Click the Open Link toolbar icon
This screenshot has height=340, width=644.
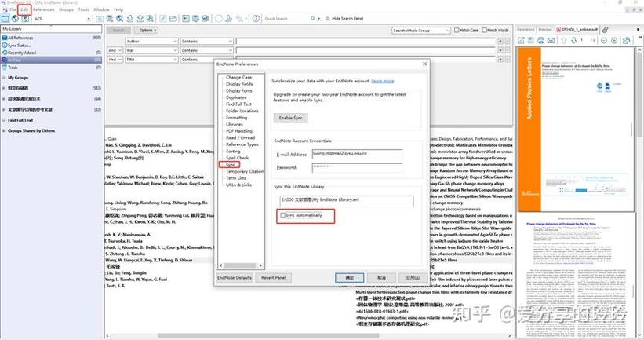163,19
